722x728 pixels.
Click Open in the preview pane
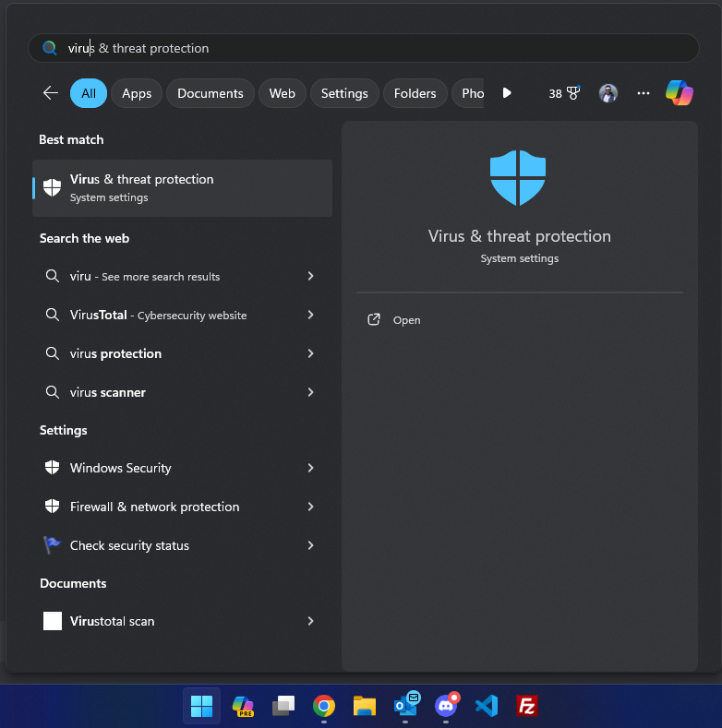(406, 320)
